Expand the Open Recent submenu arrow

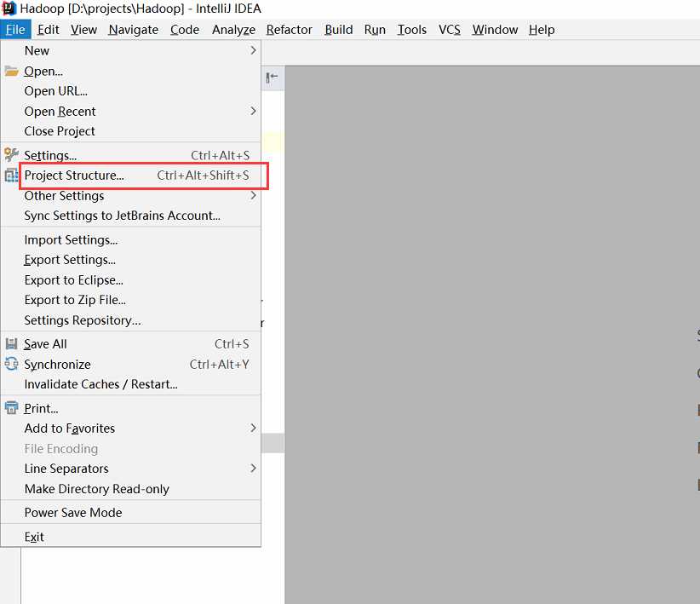coord(253,111)
